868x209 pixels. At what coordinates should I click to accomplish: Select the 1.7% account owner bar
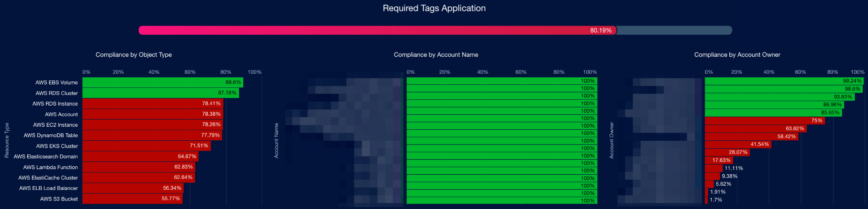coord(706,200)
